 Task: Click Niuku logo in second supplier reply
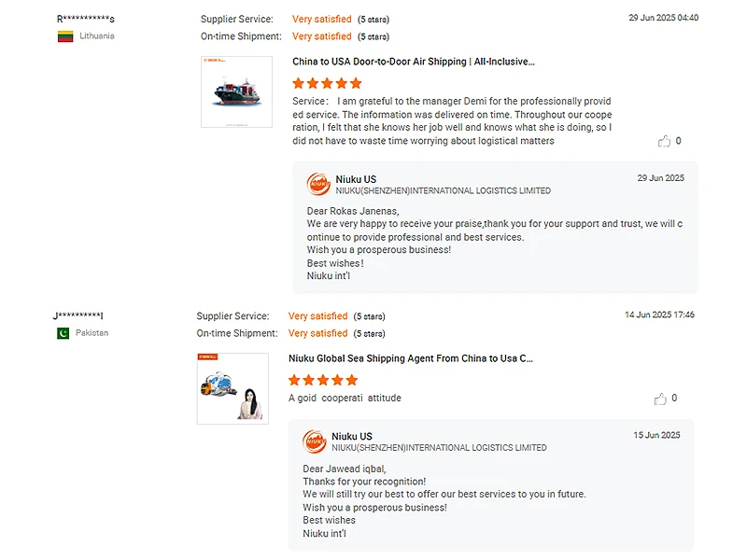click(x=315, y=441)
